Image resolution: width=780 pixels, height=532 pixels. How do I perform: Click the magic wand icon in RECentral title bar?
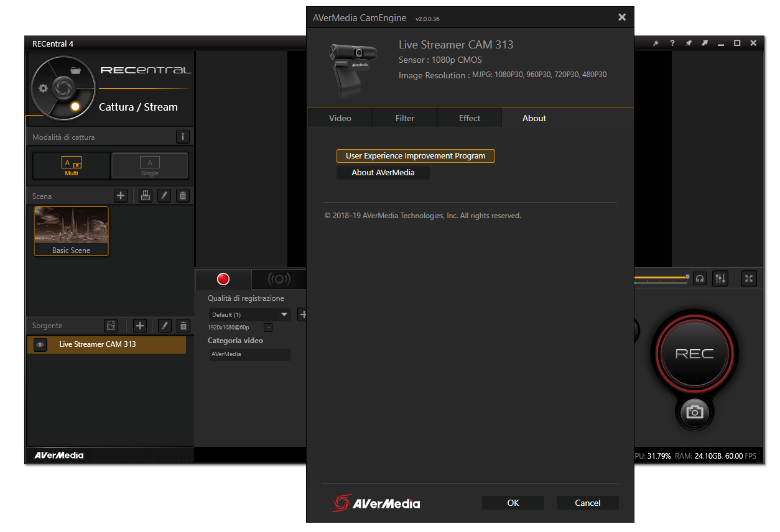click(x=656, y=44)
